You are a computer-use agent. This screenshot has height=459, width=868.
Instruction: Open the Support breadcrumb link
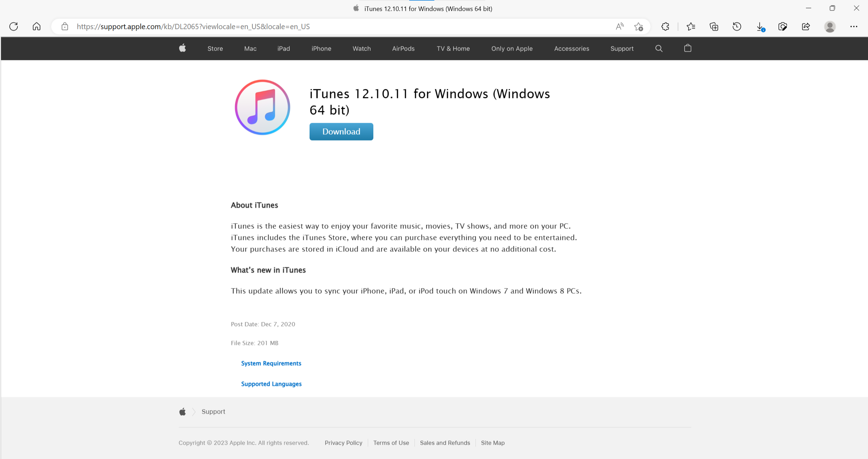click(213, 412)
